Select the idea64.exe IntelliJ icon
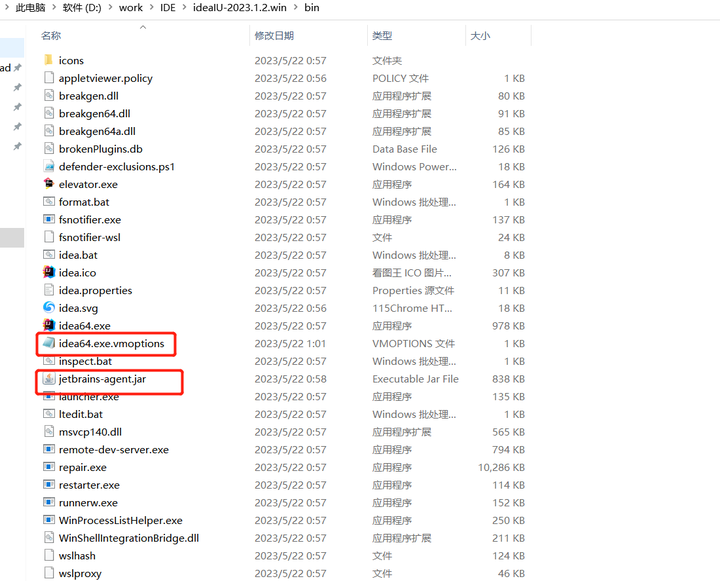This screenshot has width=720, height=581. point(49,325)
